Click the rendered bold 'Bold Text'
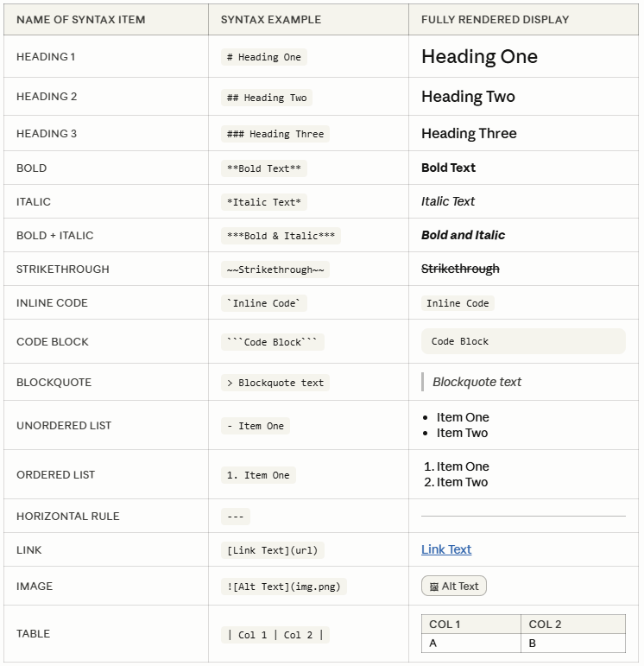 (448, 168)
